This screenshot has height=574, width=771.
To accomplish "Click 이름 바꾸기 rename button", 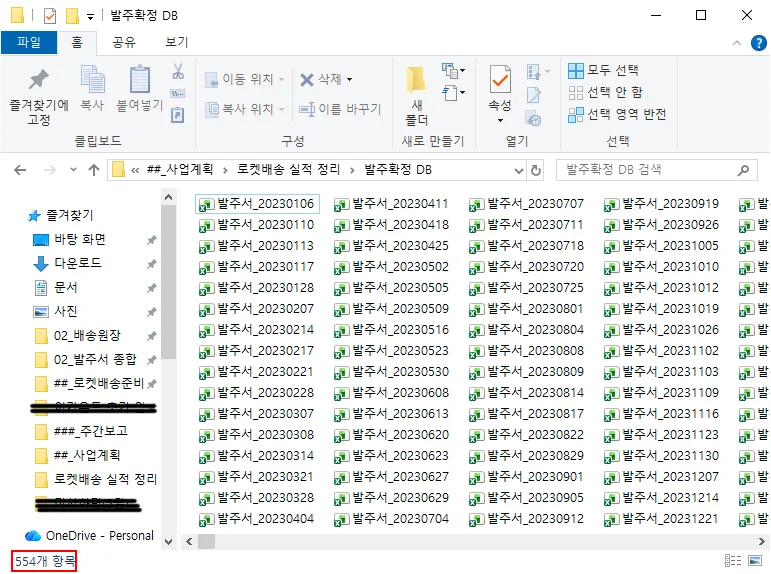I will click(x=340, y=109).
